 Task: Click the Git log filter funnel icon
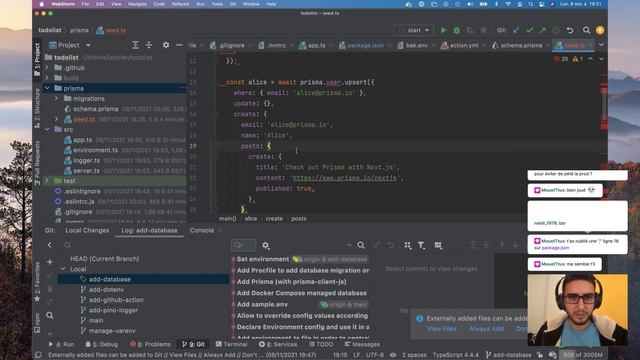[x=421, y=245]
